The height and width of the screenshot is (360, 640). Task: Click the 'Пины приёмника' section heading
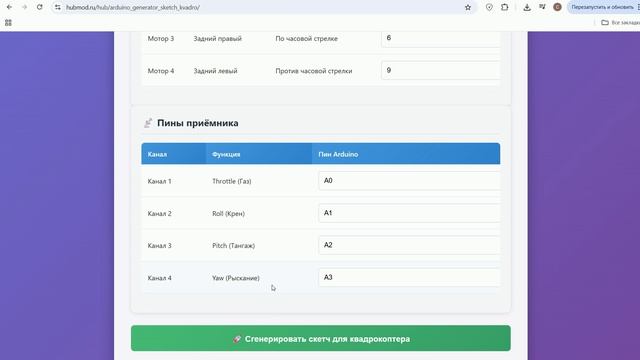point(198,123)
